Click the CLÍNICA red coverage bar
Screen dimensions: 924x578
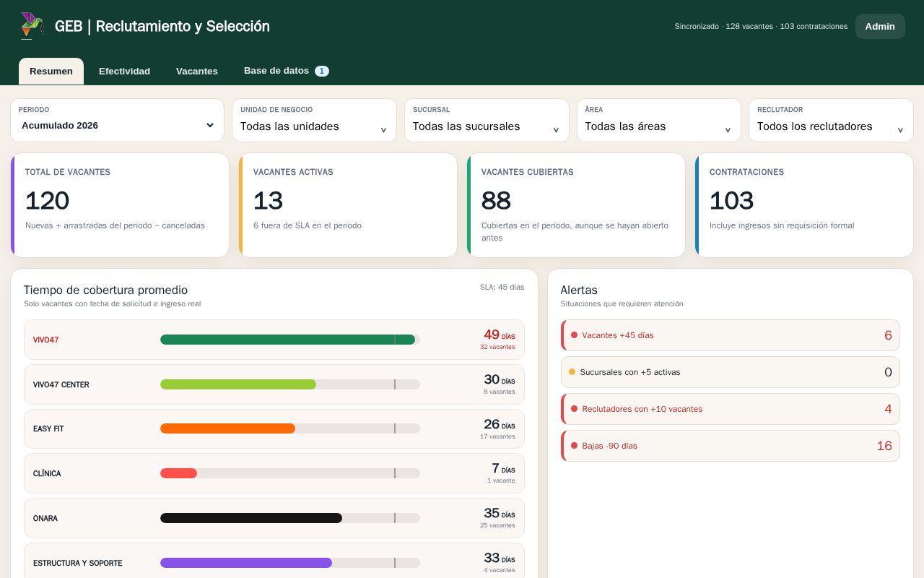coord(178,473)
